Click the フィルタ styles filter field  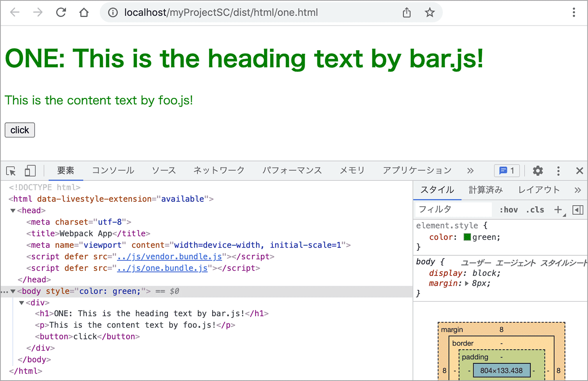[454, 209]
